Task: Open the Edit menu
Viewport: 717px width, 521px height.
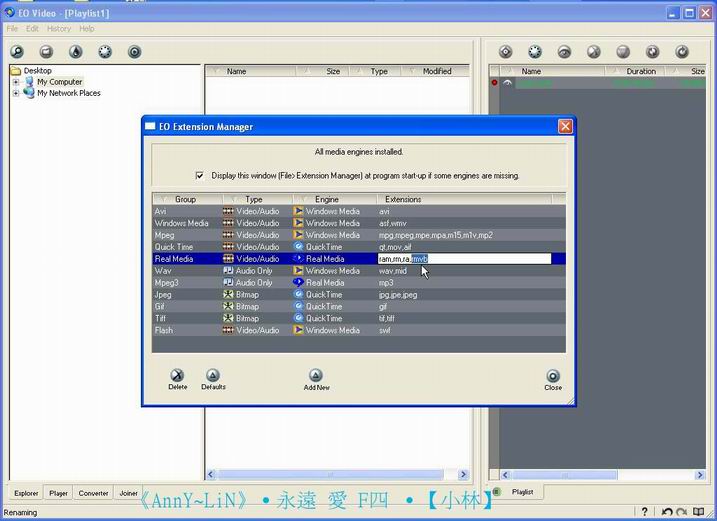Action: pyautogui.click(x=32, y=28)
